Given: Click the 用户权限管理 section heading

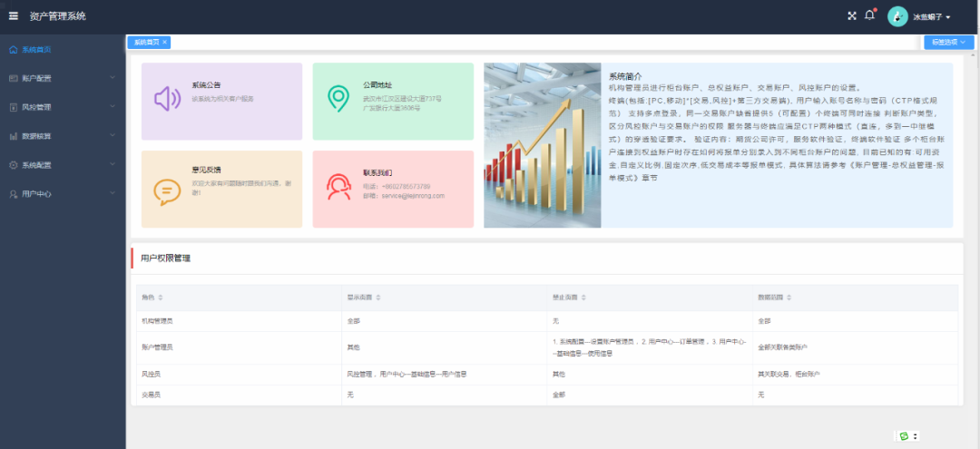Looking at the screenshot, I should (166, 258).
